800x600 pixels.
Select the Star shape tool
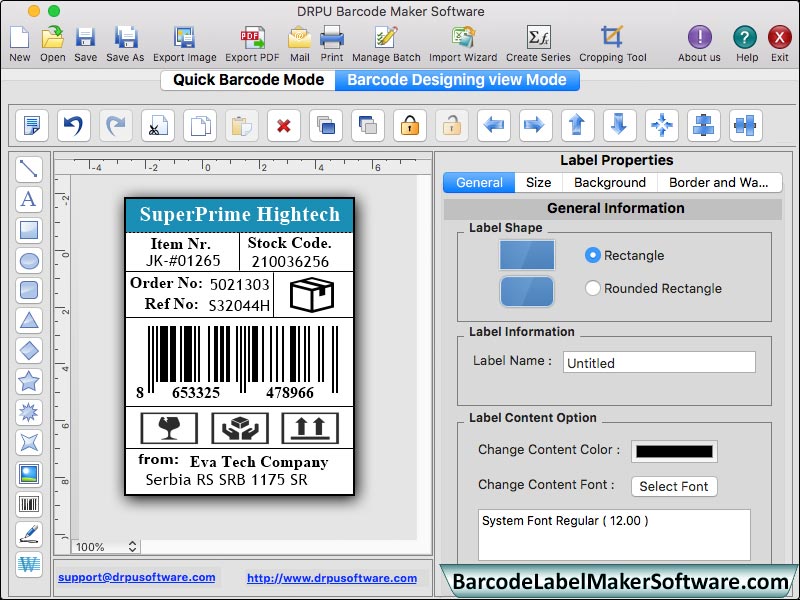tap(29, 382)
